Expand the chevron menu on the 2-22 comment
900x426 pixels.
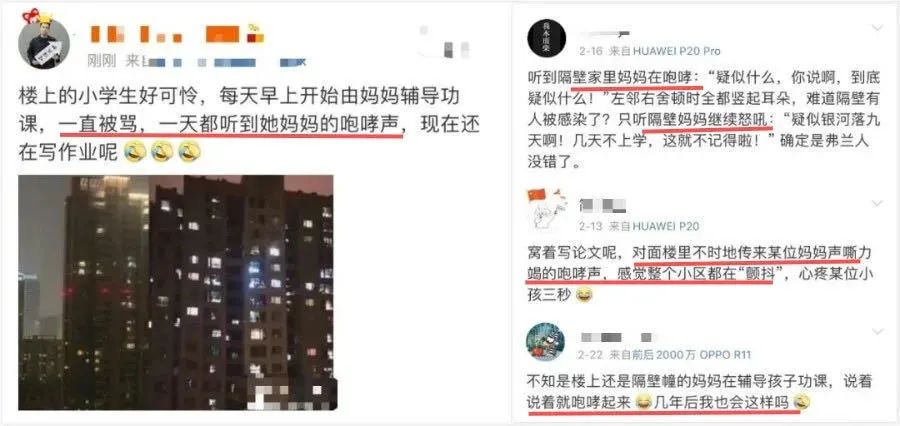pos(877,332)
